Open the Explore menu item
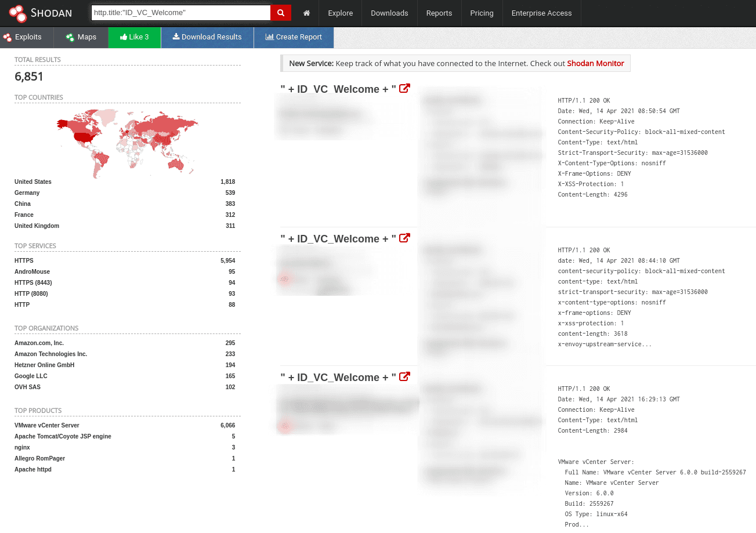Screen dimensions: 756x533 340,13
